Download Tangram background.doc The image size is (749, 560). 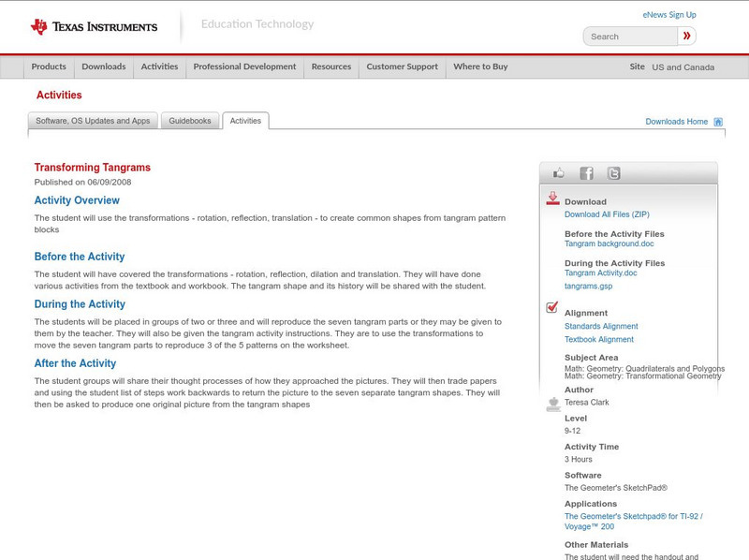[609, 243]
